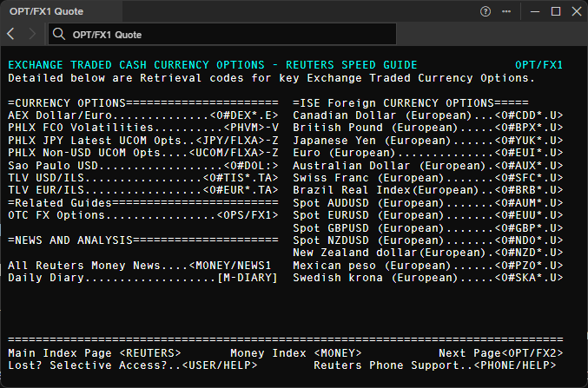The width and height of the screenshot is (588, 388).
Task: Click the =NEWS AND ANALYSIS section heading
Action: coord(143,240)
